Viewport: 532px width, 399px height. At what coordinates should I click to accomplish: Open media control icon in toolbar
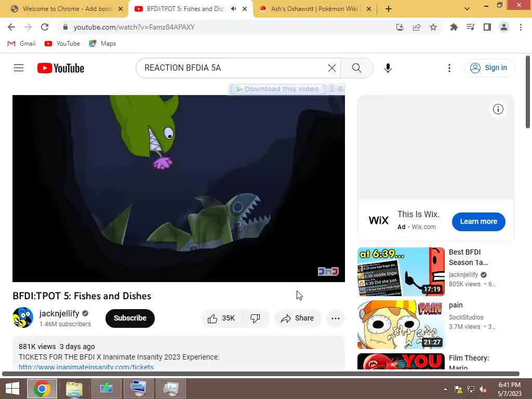click(x=470, y=27)
